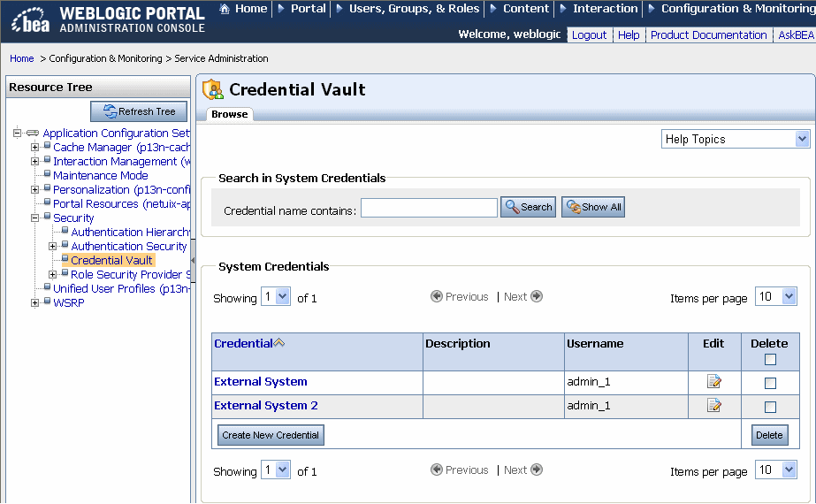
Task: Click the Delete button below the table
Action: [x=769, y=435]
